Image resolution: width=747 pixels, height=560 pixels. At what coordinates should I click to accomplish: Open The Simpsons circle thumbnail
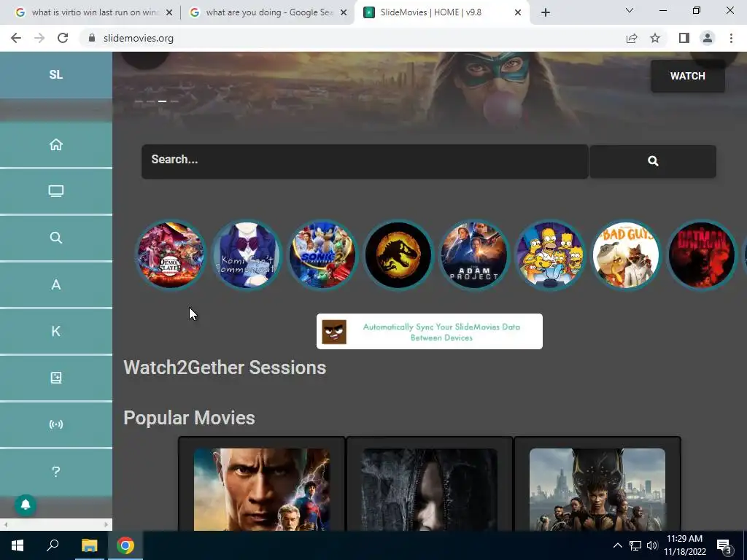tap(550, 255)
